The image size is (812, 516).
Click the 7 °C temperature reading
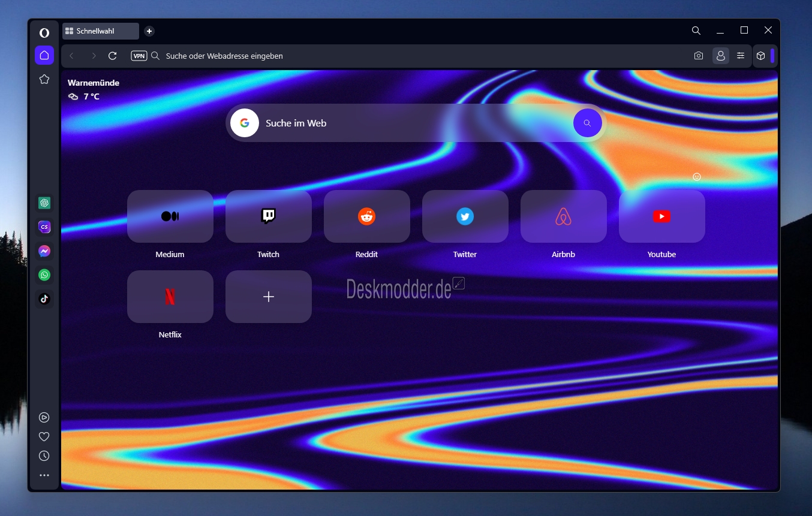[x=91, y=96]
